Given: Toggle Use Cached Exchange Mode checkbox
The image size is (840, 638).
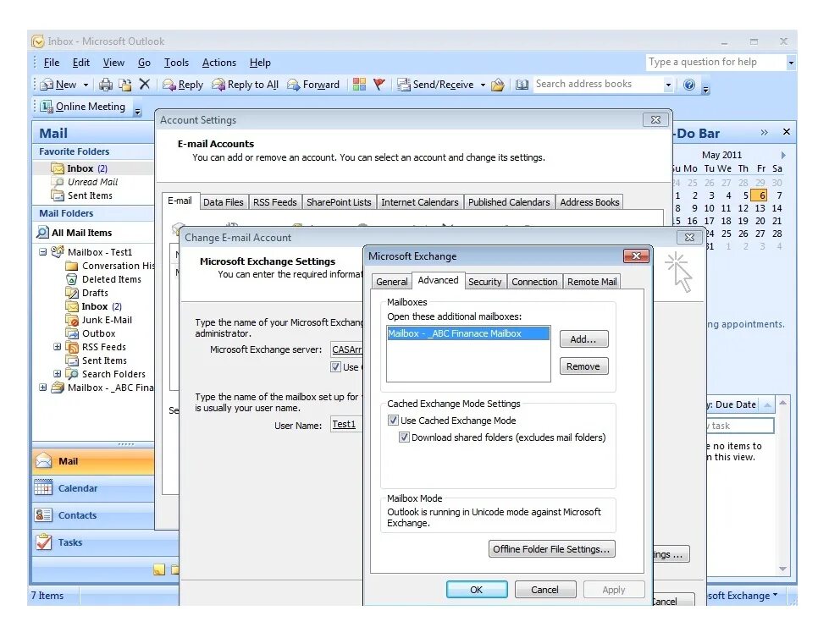Looking at the screenshot, I should pyautogui.click(x=393, y=421).
